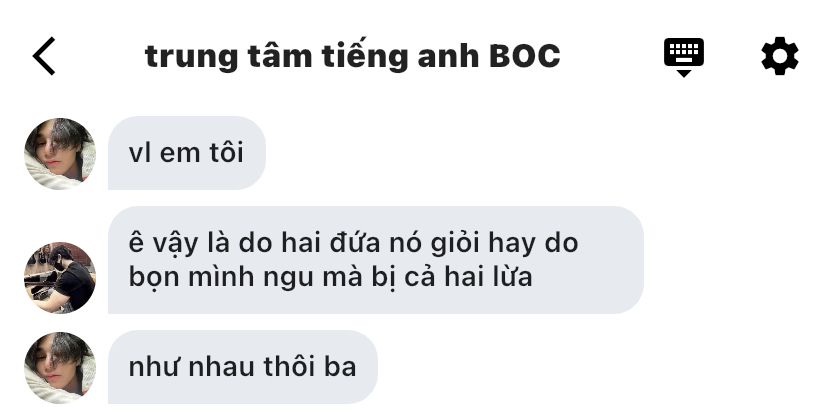Screen dimensions: 828x410
Task: Go back using the left chevron arrow
Action: pyautogui.click(x=44, y=56)
